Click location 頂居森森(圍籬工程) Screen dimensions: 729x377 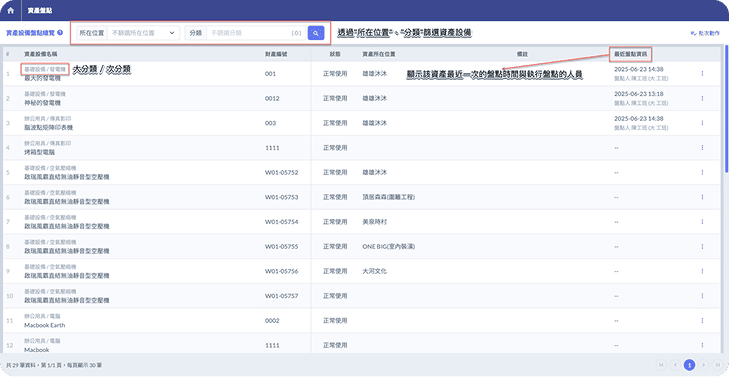coord(389,197)
